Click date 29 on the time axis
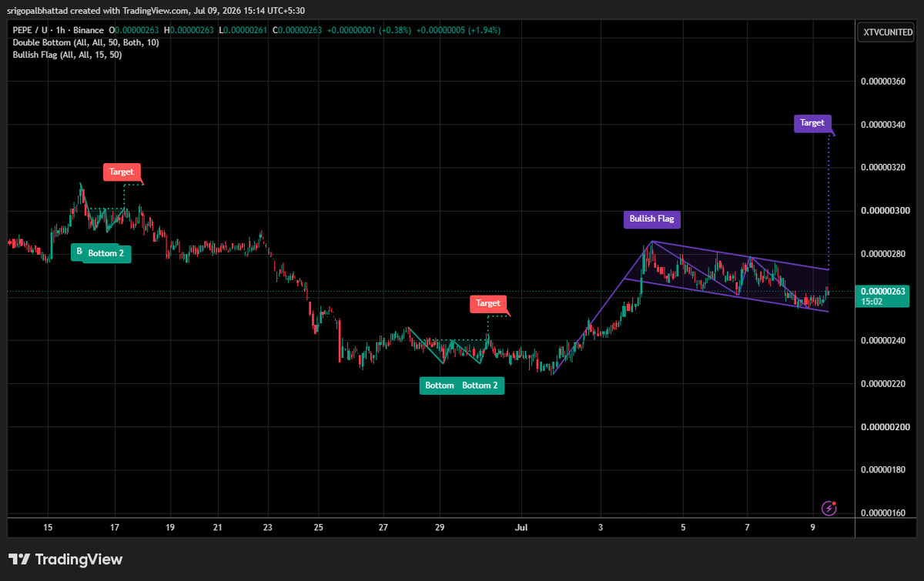924x581 pixels. click(x=439, y=528)
